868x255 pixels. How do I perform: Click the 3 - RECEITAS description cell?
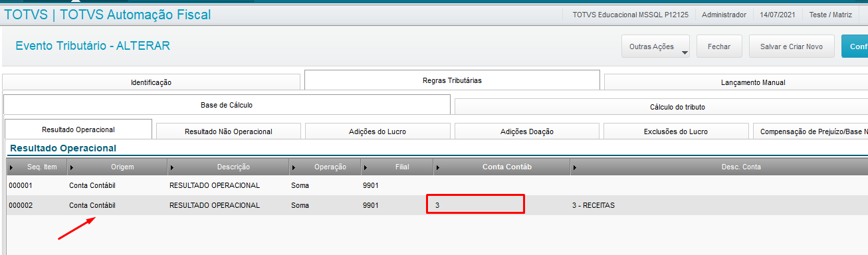[x=594, y=205]
